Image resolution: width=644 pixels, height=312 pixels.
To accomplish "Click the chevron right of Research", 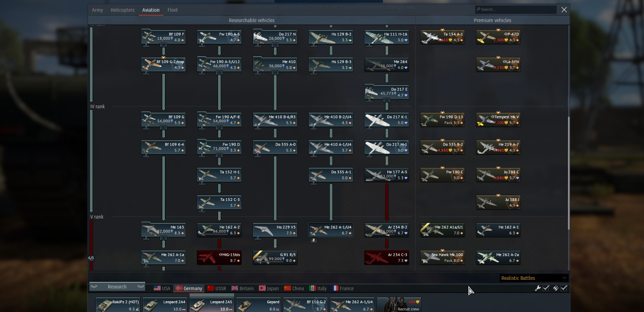I will [140, 286].
